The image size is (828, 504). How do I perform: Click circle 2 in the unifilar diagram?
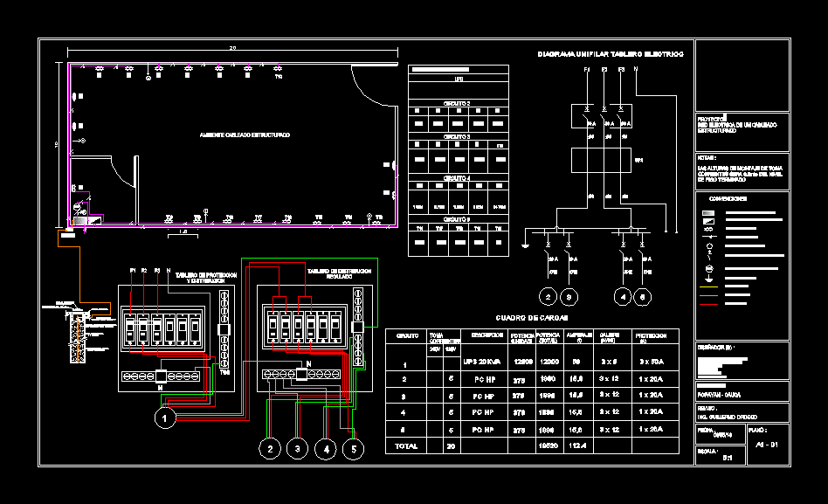coord(548,295)
